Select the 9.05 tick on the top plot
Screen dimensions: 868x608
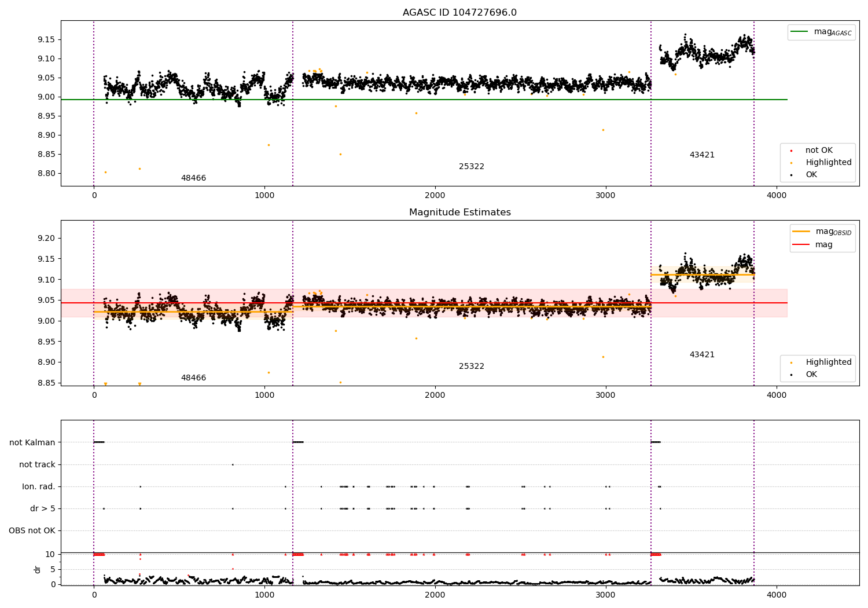[46, 78]
